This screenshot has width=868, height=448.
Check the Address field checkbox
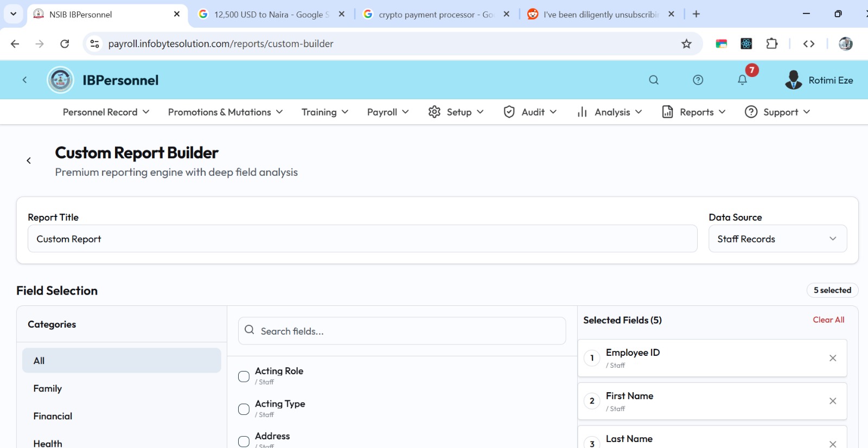[244, 441]
